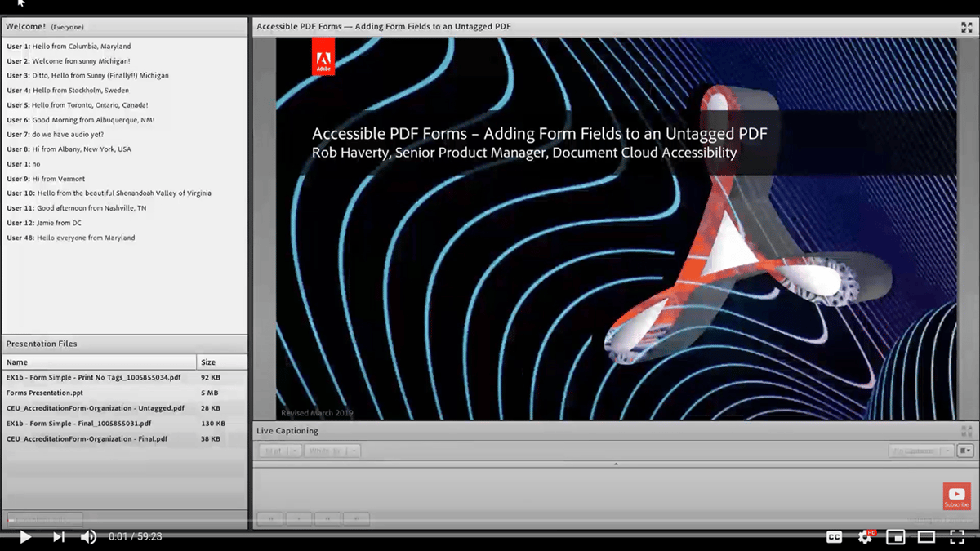Open the video quality settings gear
980x551 pixels.
864,537
